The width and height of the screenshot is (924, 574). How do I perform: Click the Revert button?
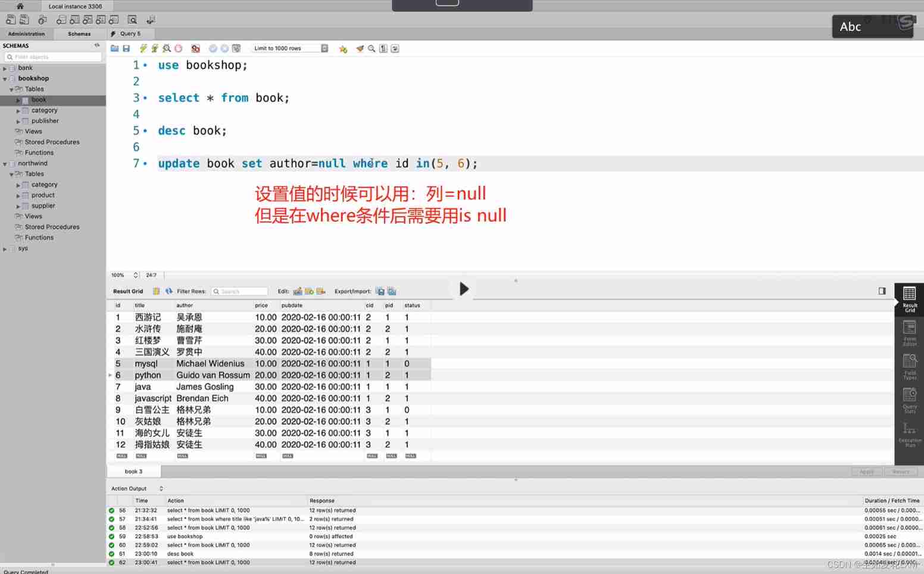pos(901,472)
